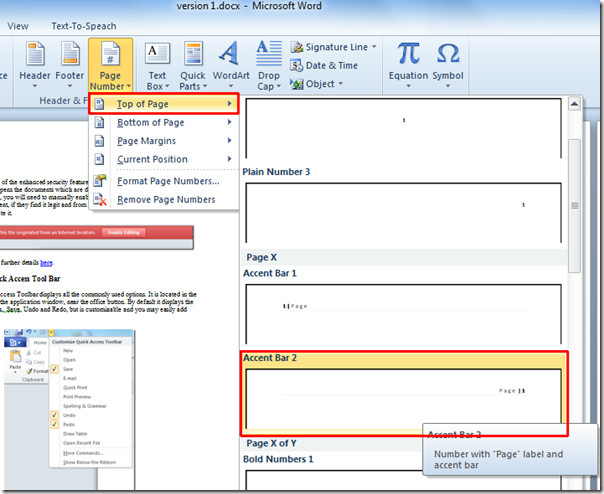This screenshot has width=604, height=494.
Task: Click the Page Number ribbon button
Action: [110, 65]
